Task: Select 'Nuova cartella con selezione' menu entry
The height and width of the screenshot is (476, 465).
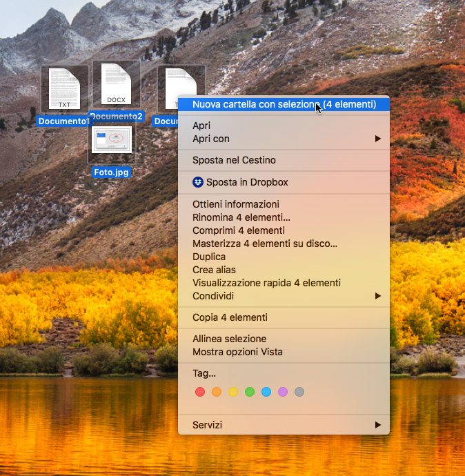Action: click(x=284, y=105)
